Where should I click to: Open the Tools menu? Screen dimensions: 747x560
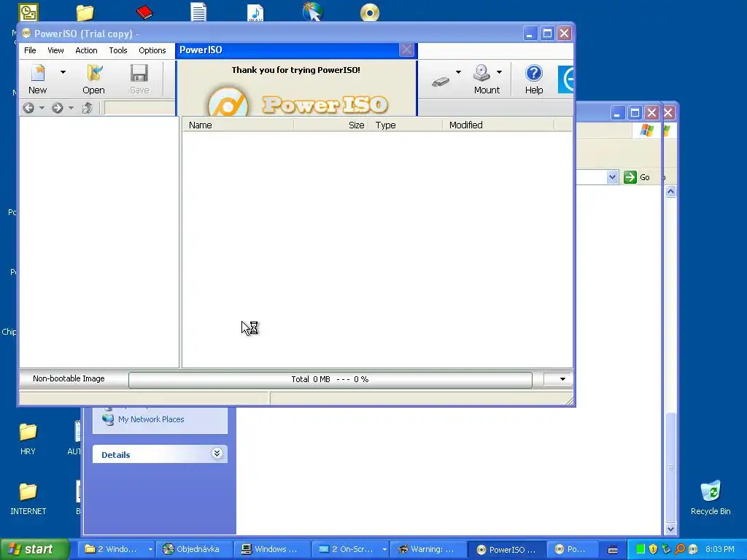click(x=118, y=50)
